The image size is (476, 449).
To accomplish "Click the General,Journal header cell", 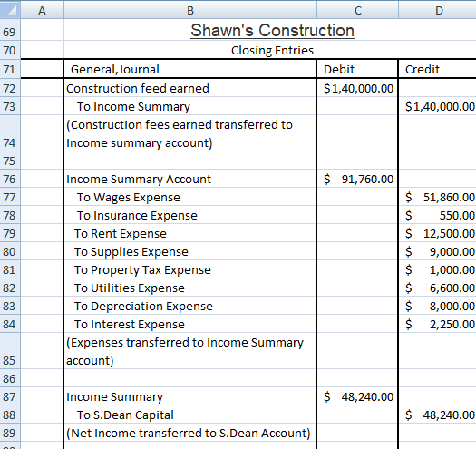I will (x=190, y=69).
